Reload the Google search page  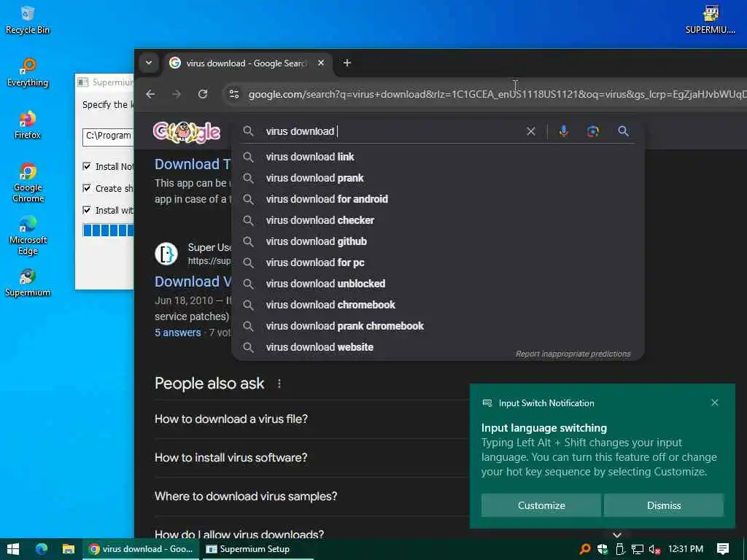203,94
